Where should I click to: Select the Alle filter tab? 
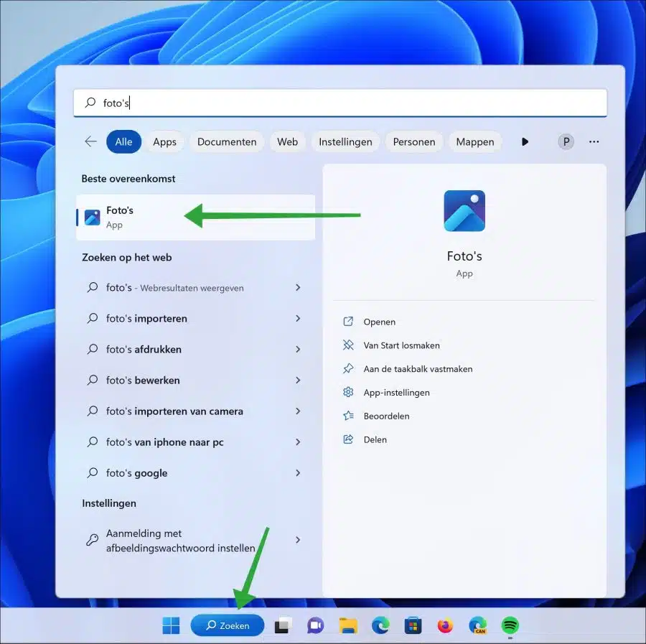point(123,141)
